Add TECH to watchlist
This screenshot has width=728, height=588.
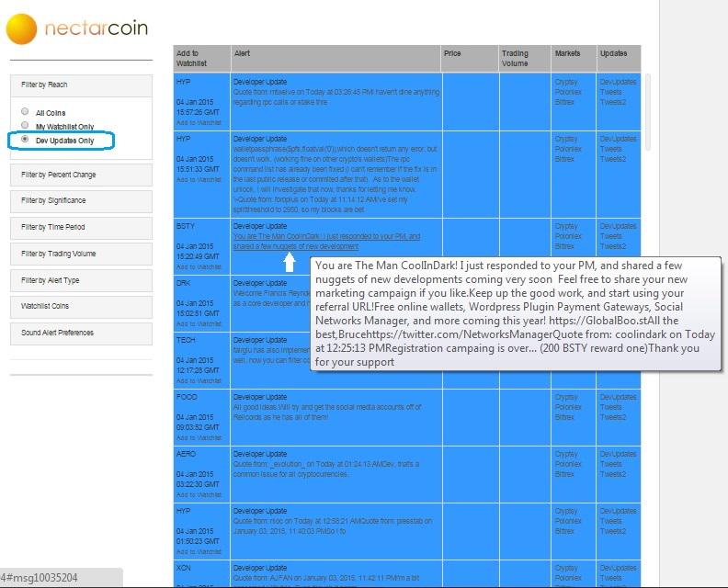point(199,381)
